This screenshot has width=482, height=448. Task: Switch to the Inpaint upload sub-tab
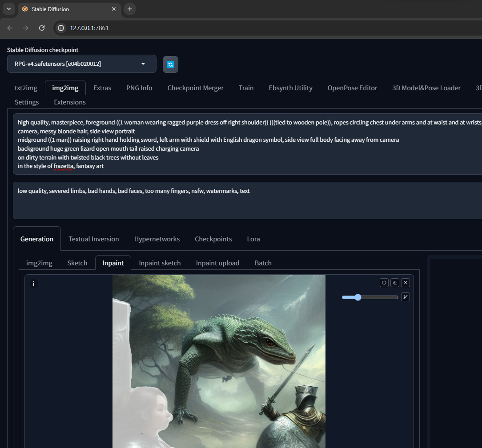point(217,263)
